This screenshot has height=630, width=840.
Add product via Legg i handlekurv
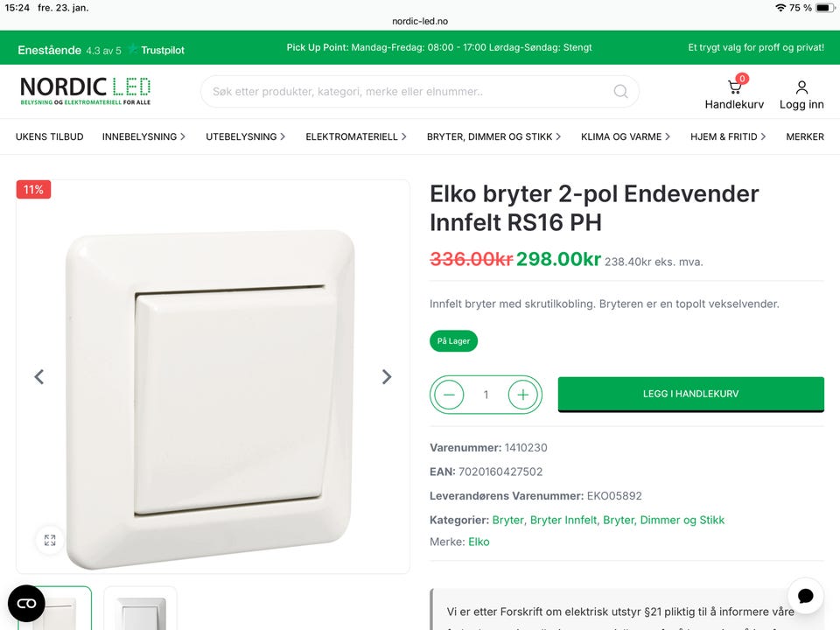click(690, 395)
